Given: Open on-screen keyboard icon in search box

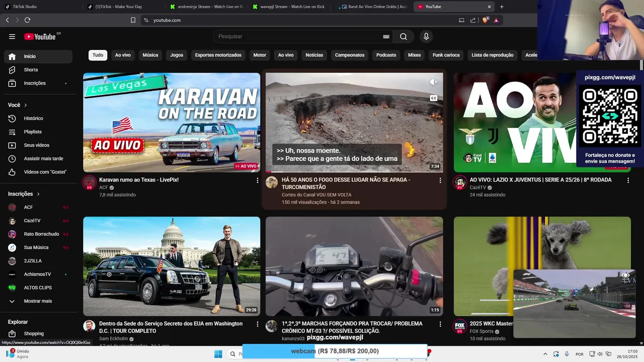Looking at the screenshot, I should [386, 36].
